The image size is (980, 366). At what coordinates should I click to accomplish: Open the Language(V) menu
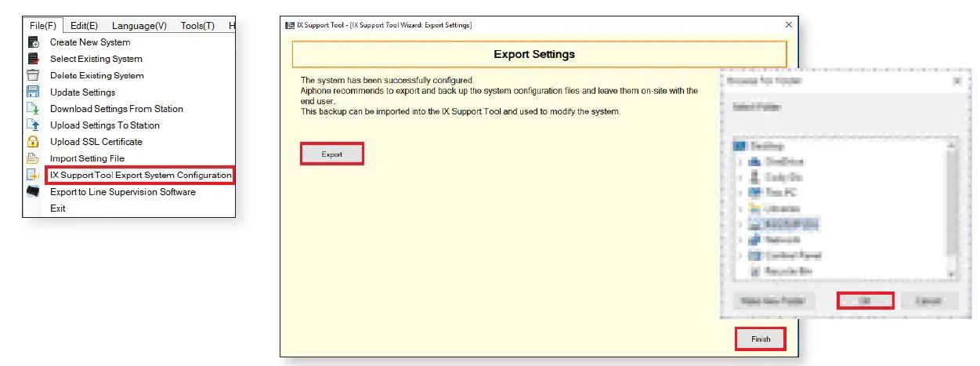pos(139,26)
